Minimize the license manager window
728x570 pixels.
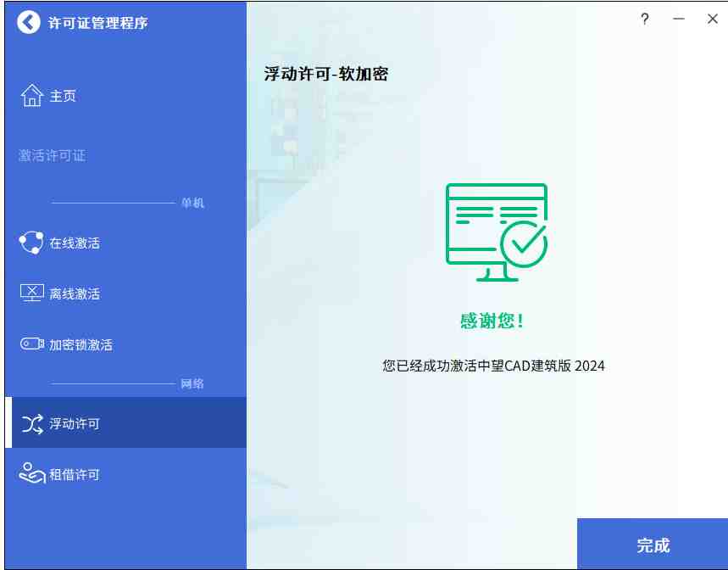point(677,18)
